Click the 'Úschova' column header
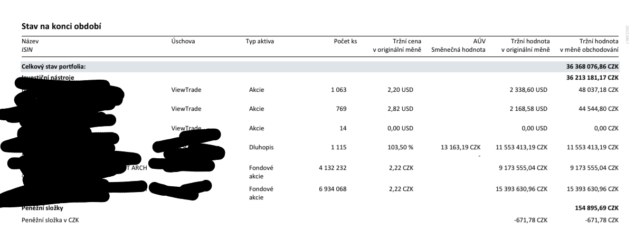This screenshot has width=644, height=239. [184, 41]
